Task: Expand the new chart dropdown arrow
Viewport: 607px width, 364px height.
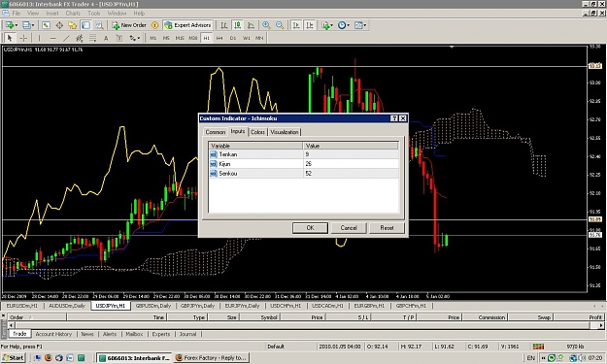Action: 17,25
